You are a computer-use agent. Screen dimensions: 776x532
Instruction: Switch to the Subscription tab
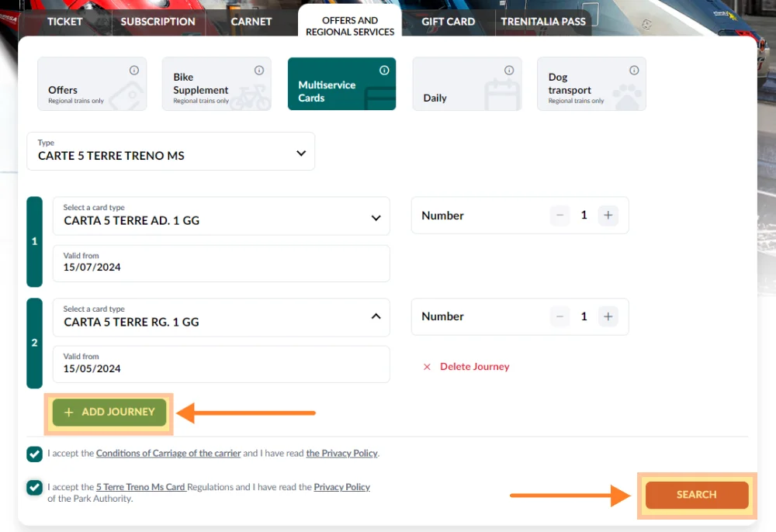pos(158,22)
